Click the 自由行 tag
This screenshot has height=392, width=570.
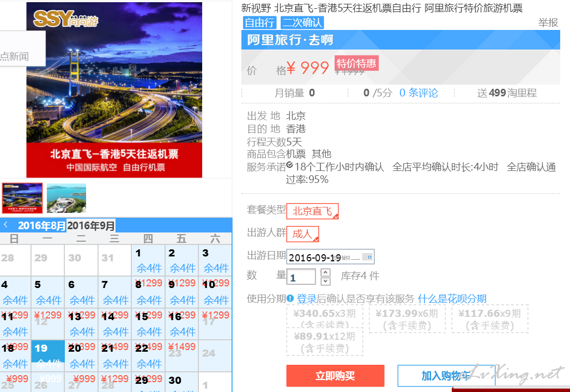(259, 22)
